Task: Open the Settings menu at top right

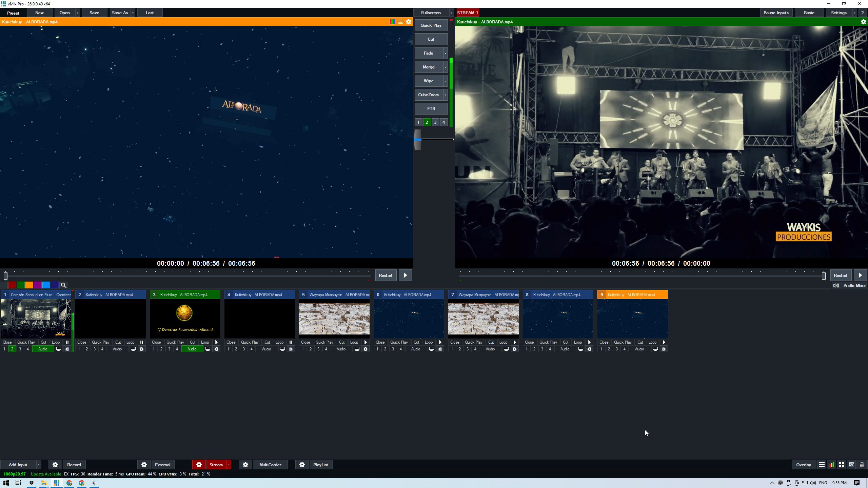Action: 839,13
